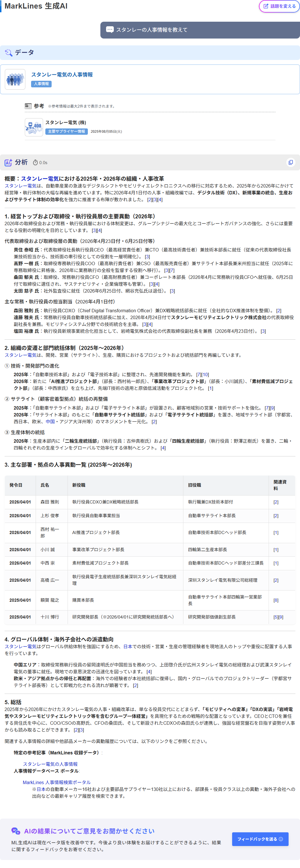Open citation [3] after 塩田 裕康 entry
This screenshot has width=300, height=868.
coord(263,331)
